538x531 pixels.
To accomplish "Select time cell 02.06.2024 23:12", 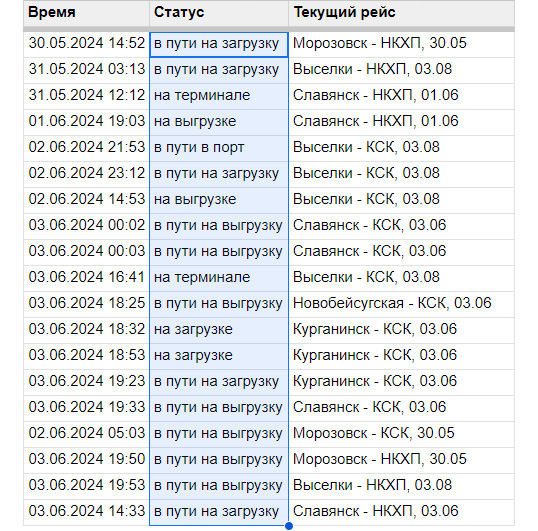I will [87, 174].
